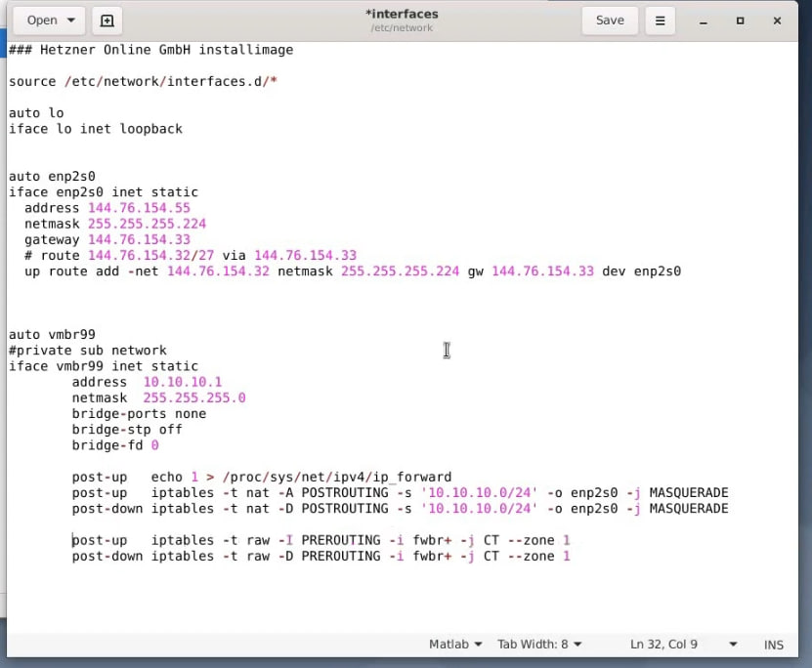
Task: Toggle the INS insert mode indicator
Action: click(x=774, y=645)
